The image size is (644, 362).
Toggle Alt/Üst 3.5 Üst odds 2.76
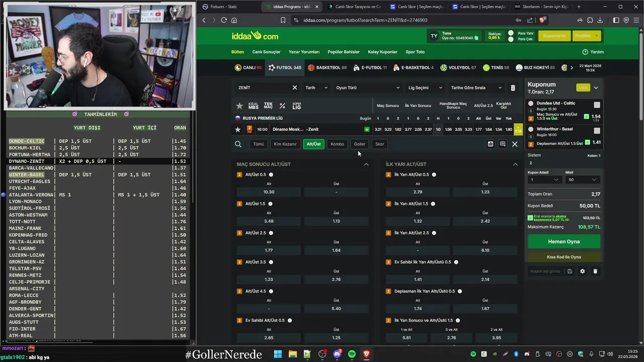click(336, 279)
